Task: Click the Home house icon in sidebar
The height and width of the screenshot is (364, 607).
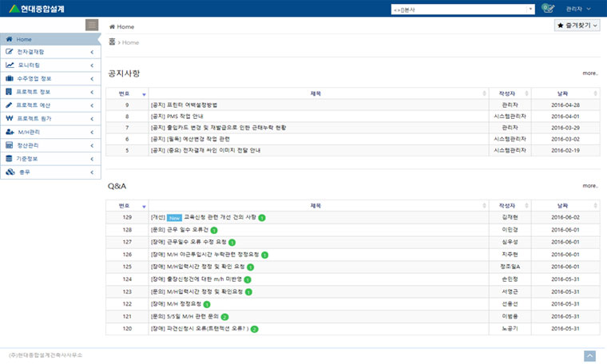Action: coord(9,39)
